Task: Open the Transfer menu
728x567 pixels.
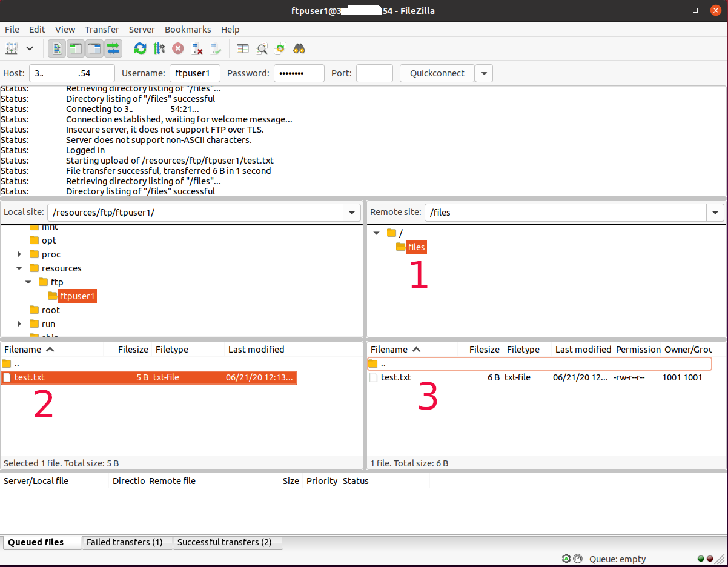Action: (102, 29)
